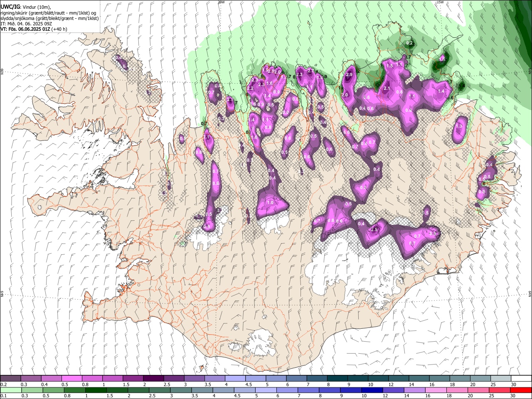Pick the lavender swatch between 4 and 4.5 on purple scale
This screenshot has height=399, width=532.
[x=235, y=379]
